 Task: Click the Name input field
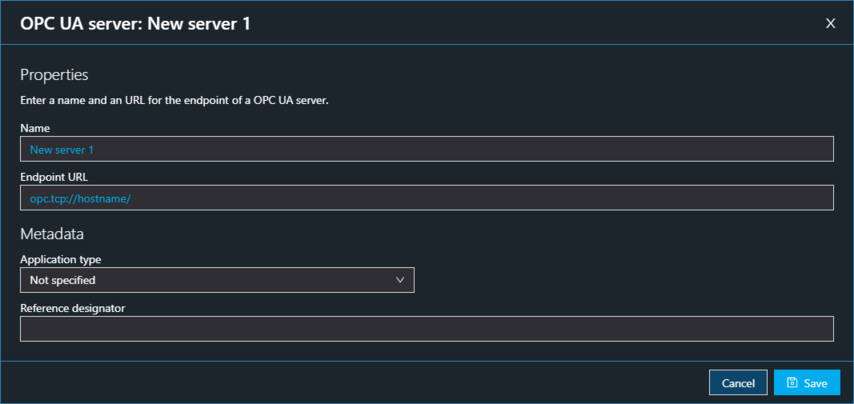(426, 149)
